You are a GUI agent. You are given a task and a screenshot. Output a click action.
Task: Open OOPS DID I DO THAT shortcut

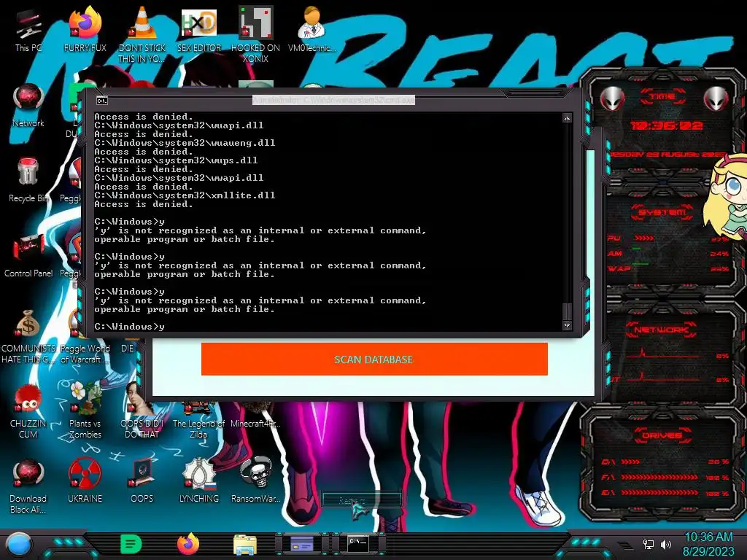[x=142, y=411]
